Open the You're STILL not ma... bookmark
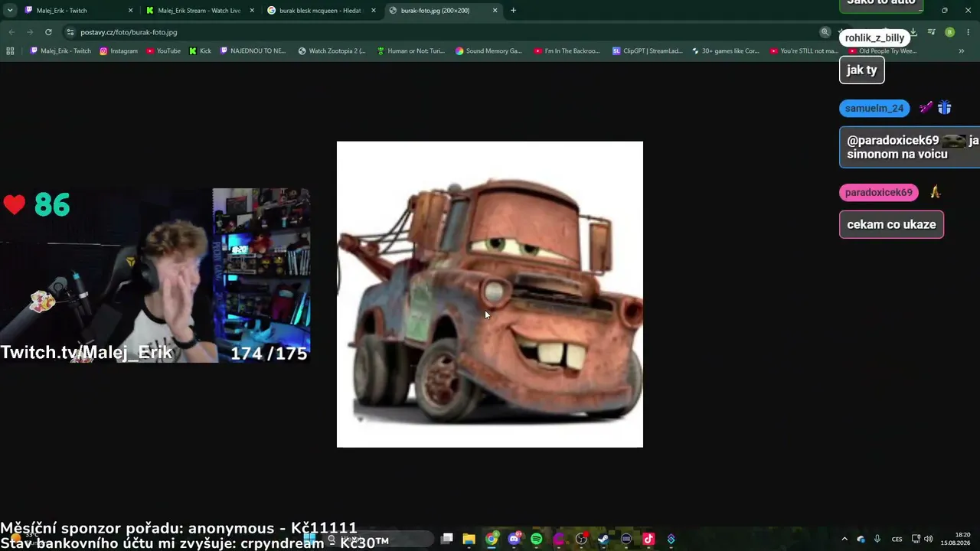Screen dimensions: 980x551 coord(804,51)
